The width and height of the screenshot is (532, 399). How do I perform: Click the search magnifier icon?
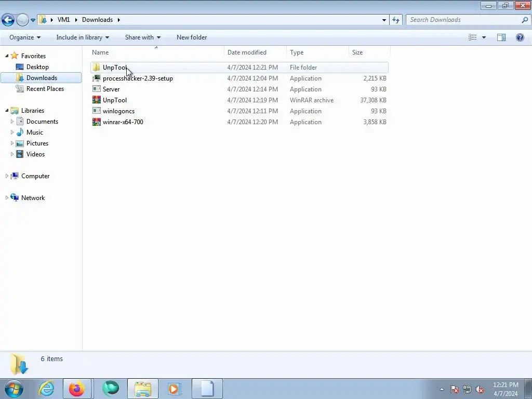[525, 20]
